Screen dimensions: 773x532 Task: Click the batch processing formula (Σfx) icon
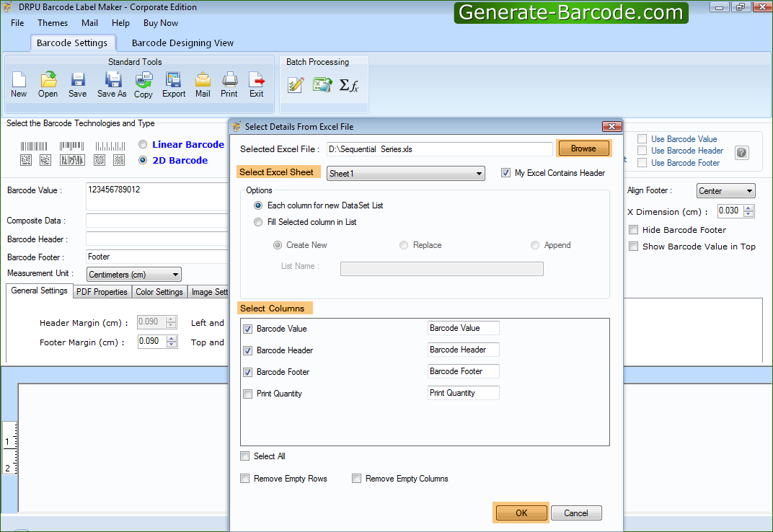[350, 85]
